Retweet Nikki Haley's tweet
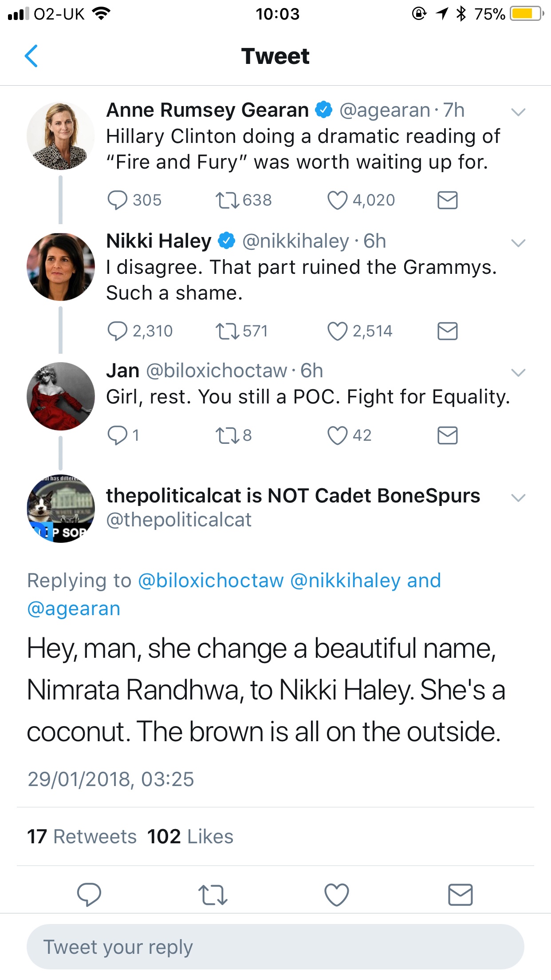 click(227, 331)
